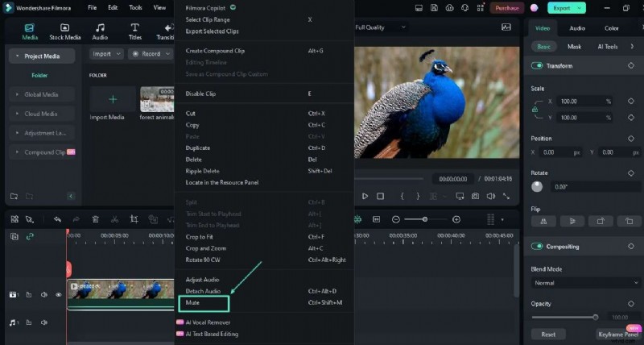Open the Blend Mode Normal dropdown
This screenshot has height=345, width=644.
585,283
